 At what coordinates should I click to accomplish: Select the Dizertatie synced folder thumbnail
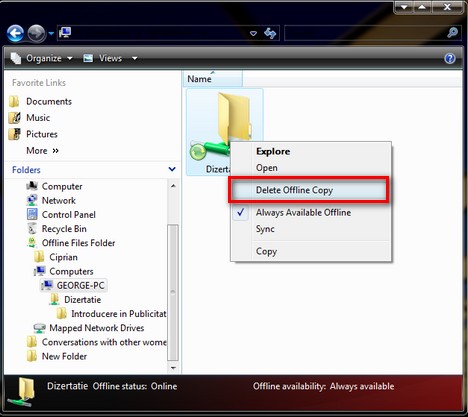pos(224,132)
